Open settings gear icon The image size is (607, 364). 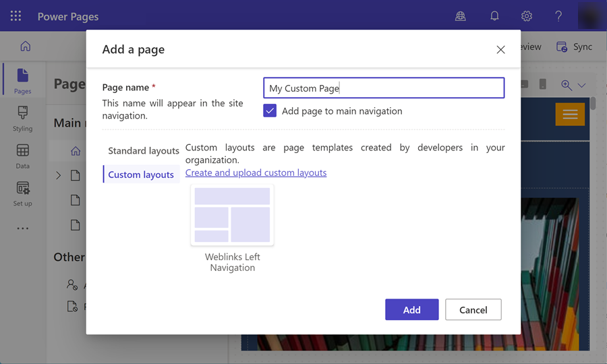[527, 16]
